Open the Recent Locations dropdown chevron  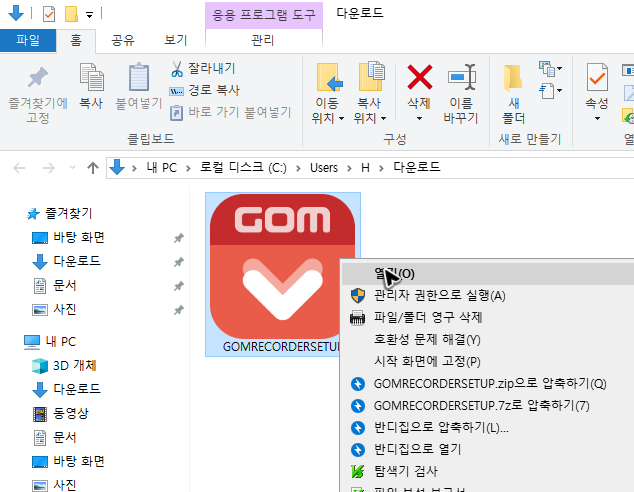click(x=72, y=167)
